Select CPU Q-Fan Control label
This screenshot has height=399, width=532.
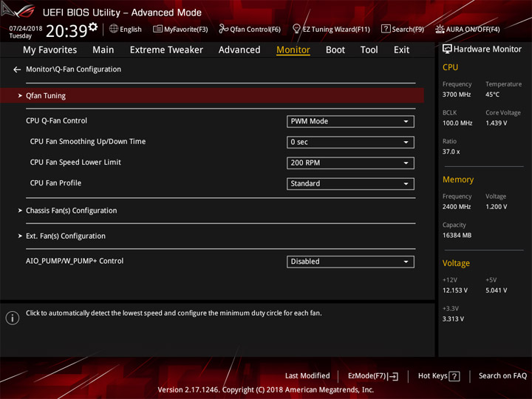[56, 120]
